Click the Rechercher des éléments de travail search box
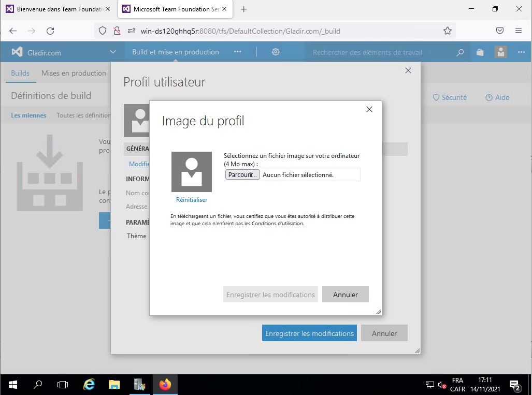The height and width of the screenshot is (395, 532). point(380,52)
